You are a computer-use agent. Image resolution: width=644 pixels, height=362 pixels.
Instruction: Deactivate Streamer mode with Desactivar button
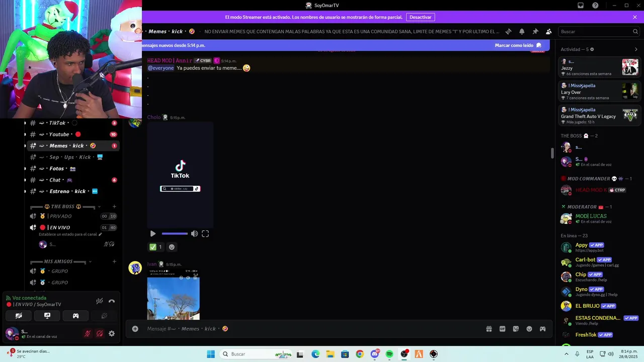coord(420,17)
